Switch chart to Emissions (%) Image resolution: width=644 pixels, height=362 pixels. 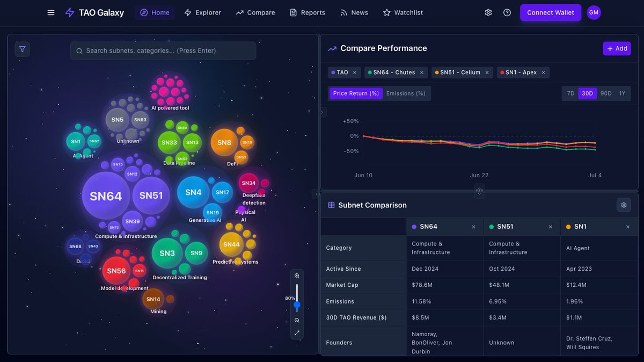[x=406, y=93]
